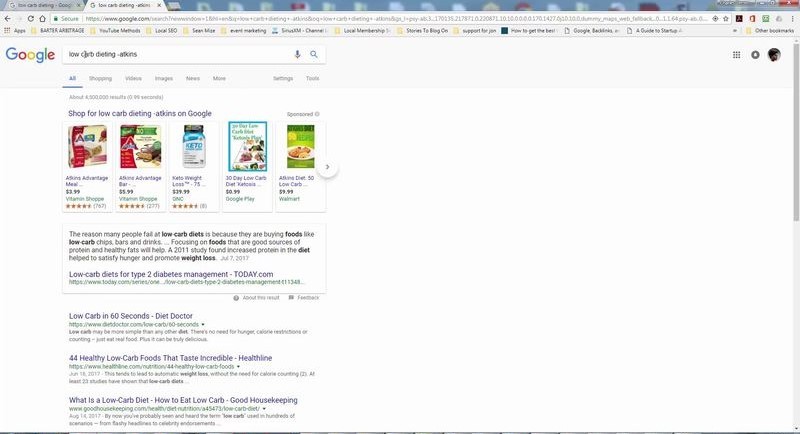Click the Sponsored info icon
Image resolution: width=800 pixels, height=434 pixels.
pos(317,114)
